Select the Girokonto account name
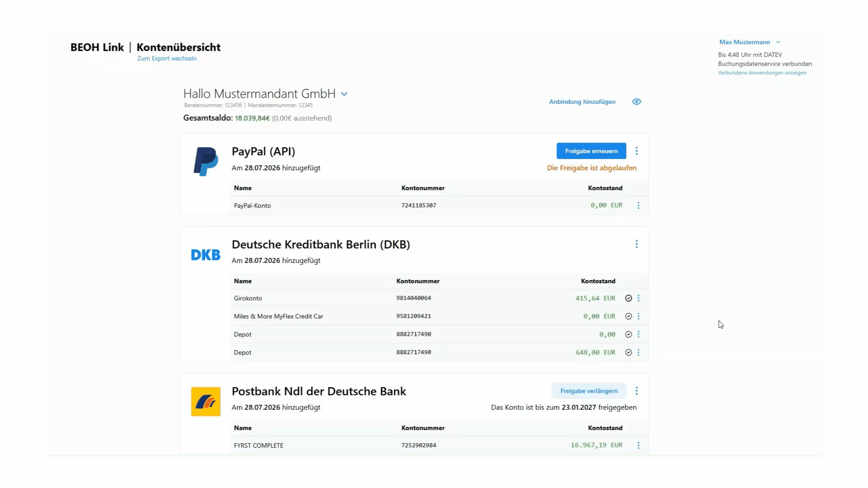 point(248,298)
